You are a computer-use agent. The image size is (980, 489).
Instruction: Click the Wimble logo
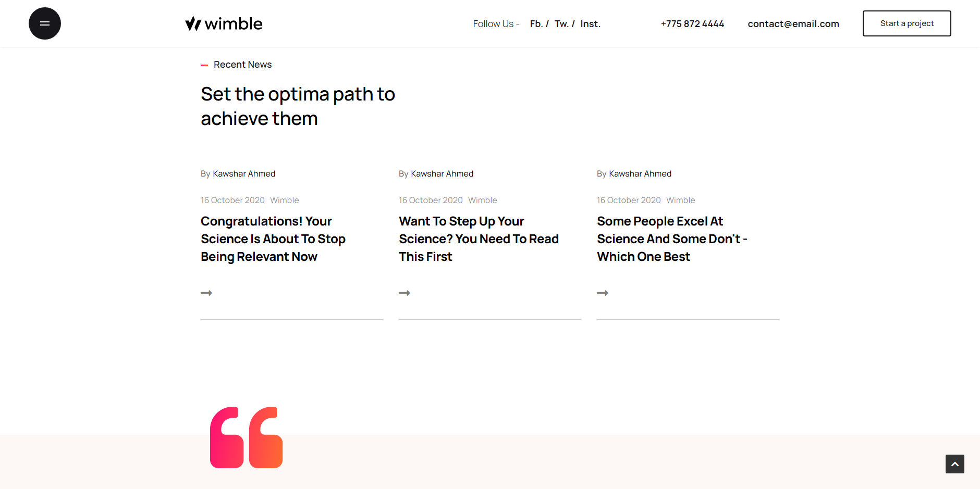[x=224, y=23]
